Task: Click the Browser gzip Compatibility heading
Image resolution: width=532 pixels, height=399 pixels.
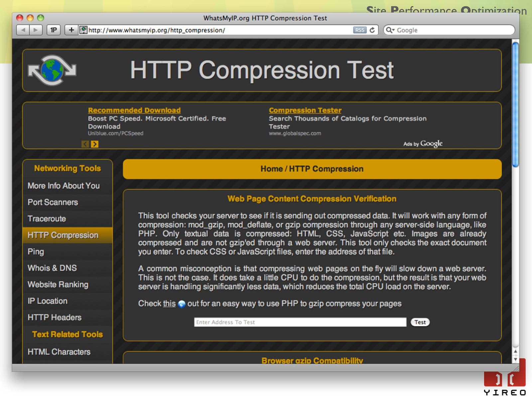Action: coord(312,360)
